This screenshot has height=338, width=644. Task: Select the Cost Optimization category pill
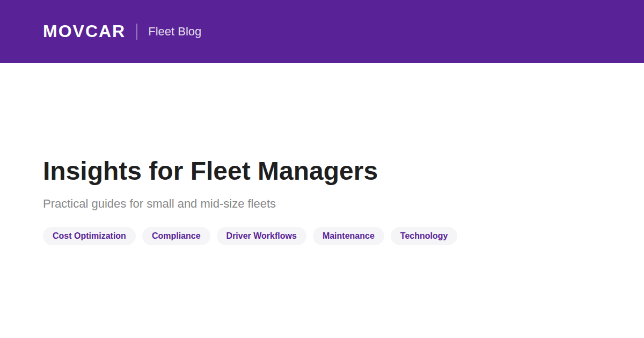[89, 236]
